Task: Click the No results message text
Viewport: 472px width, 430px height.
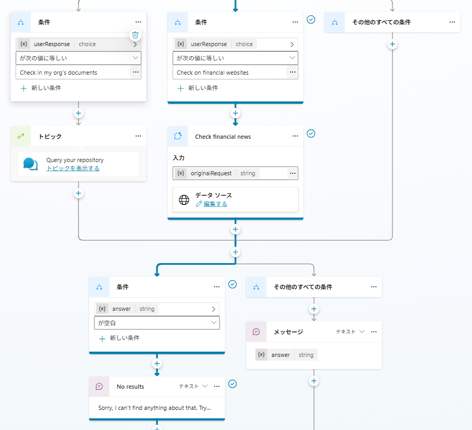Action: (154, 408)
